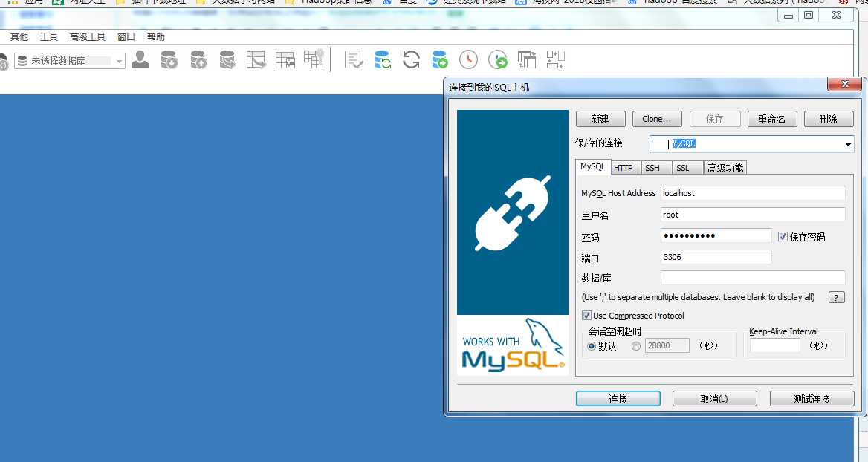Select the custom timeout radio button

coord(636,346)
